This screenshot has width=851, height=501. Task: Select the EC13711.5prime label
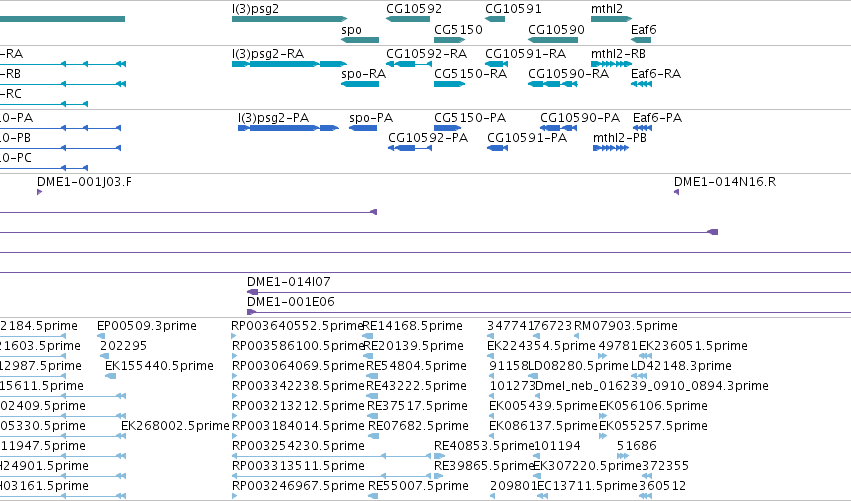coord(587,486)
